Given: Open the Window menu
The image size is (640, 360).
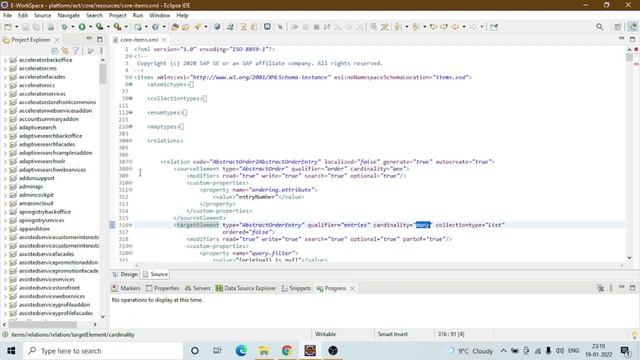Looking at the screenshot, I should point(159,15).
